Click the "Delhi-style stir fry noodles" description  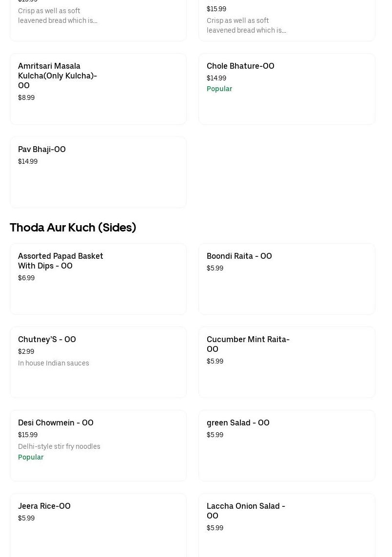pyautogui.click(x=59, y=446)
